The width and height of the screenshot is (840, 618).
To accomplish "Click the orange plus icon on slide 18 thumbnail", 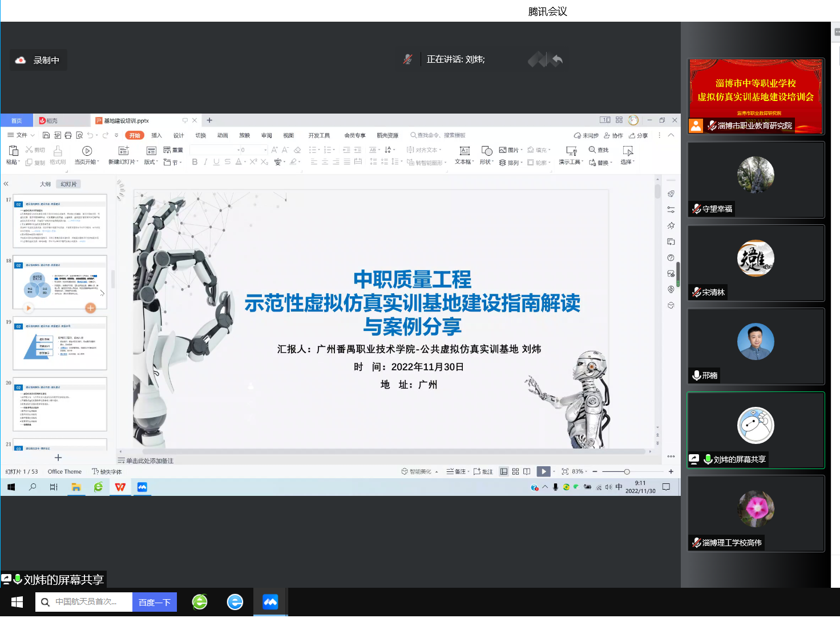I will click(90, 308).
